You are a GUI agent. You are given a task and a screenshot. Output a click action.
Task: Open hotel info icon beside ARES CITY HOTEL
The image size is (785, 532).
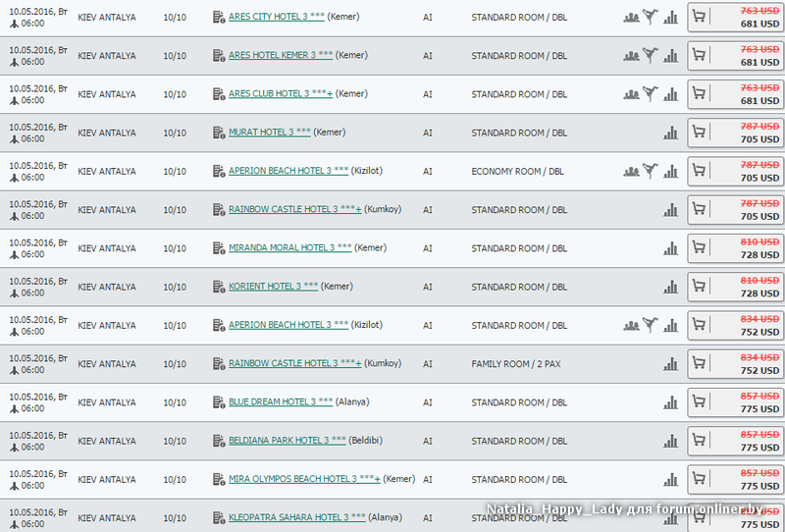[219, 17]
